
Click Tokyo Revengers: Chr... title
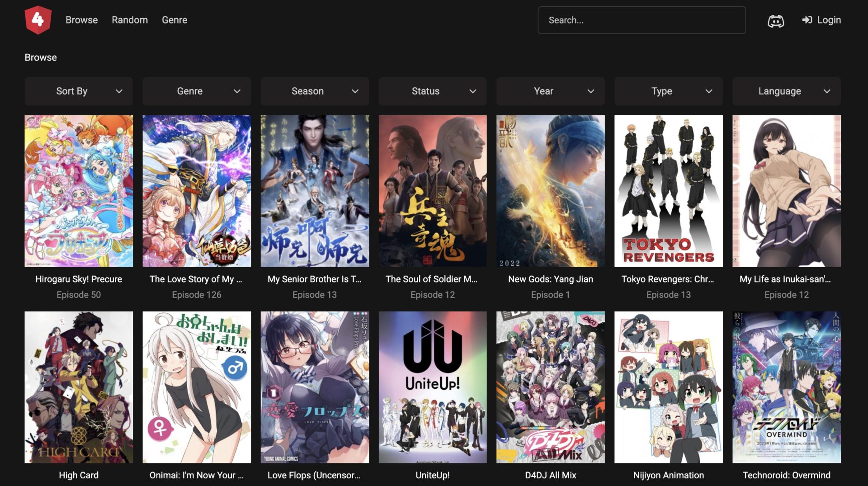pos(668,279)
